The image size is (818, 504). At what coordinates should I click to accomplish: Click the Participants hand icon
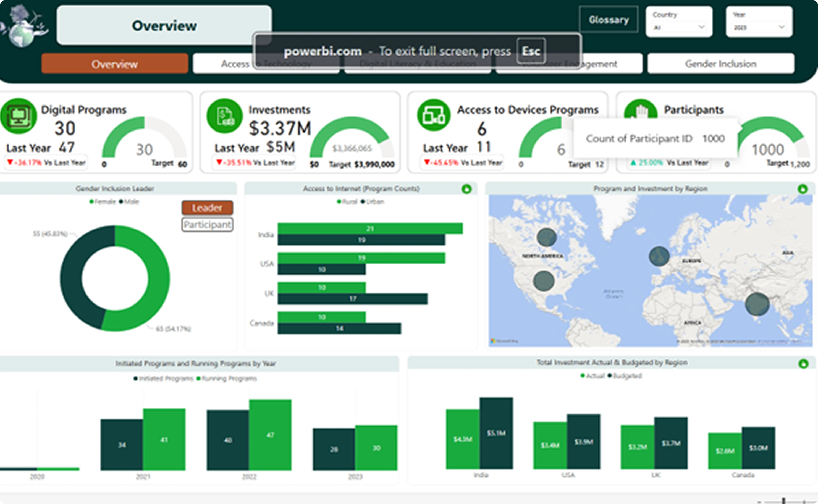click(640, 110)
